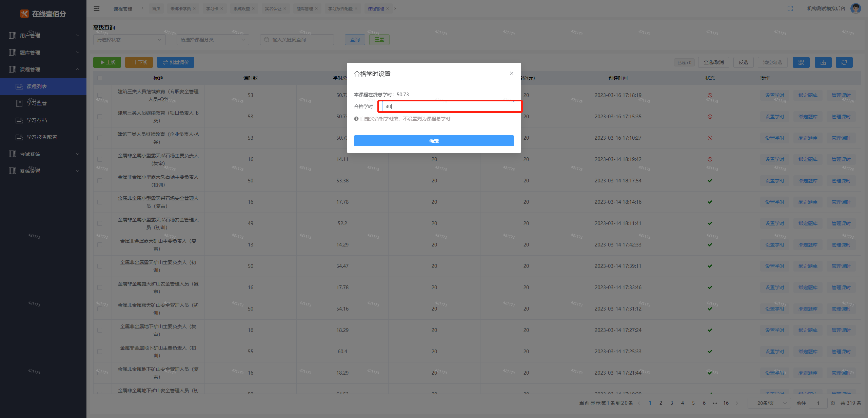Click the 查询 button
The height and width of the screenshot is (418, 868).
click(x=355, y=40)
